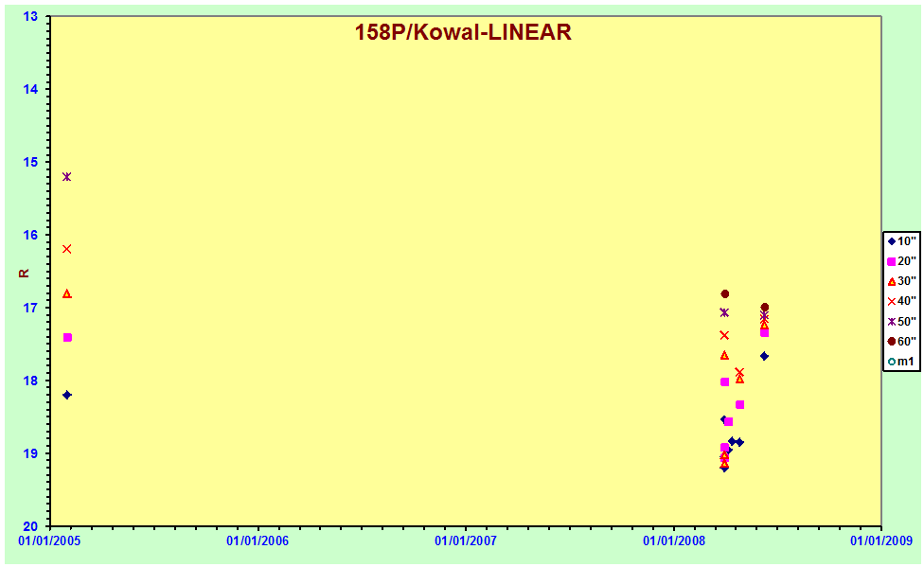
Task: Select the 2005 blue diamond point near 18.2
Action: point(67,395)
